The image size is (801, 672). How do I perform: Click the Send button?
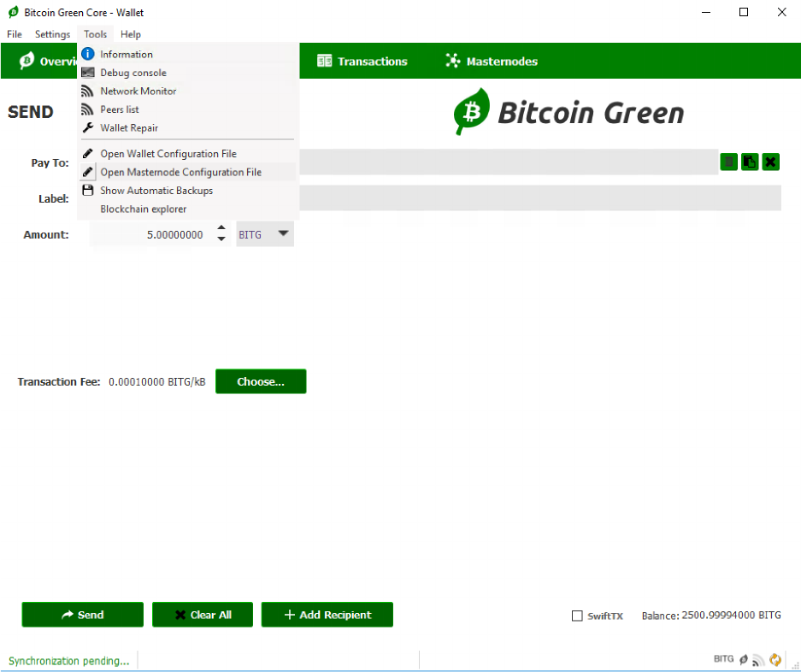[82, 614]
